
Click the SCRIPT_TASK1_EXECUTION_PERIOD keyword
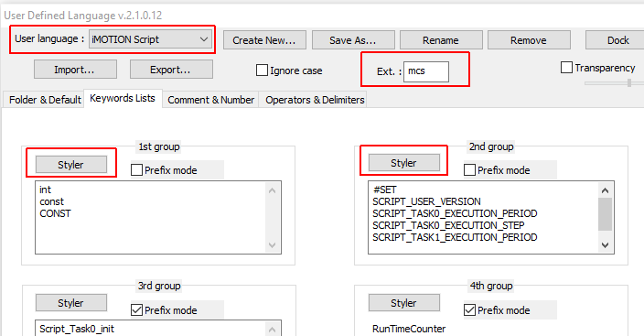455,237
